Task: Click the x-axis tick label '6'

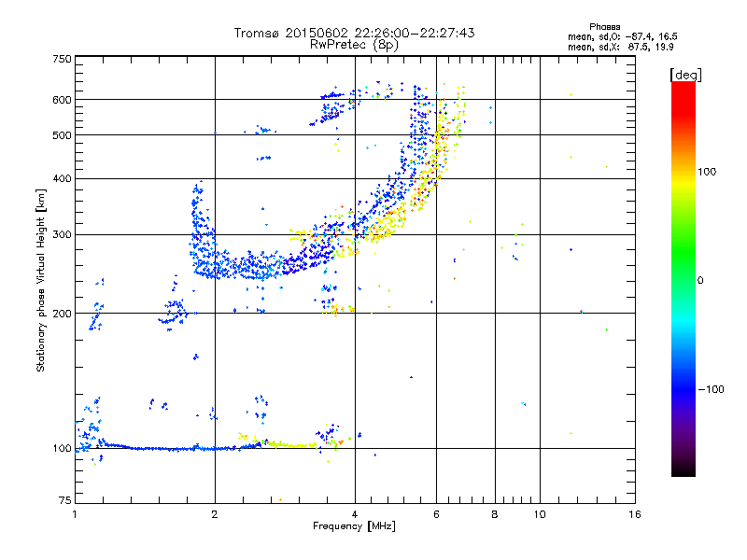Action: point(436,514)
